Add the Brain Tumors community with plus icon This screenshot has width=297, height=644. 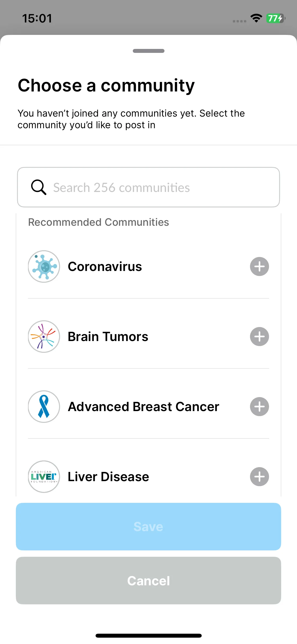[x=259, y=337]
